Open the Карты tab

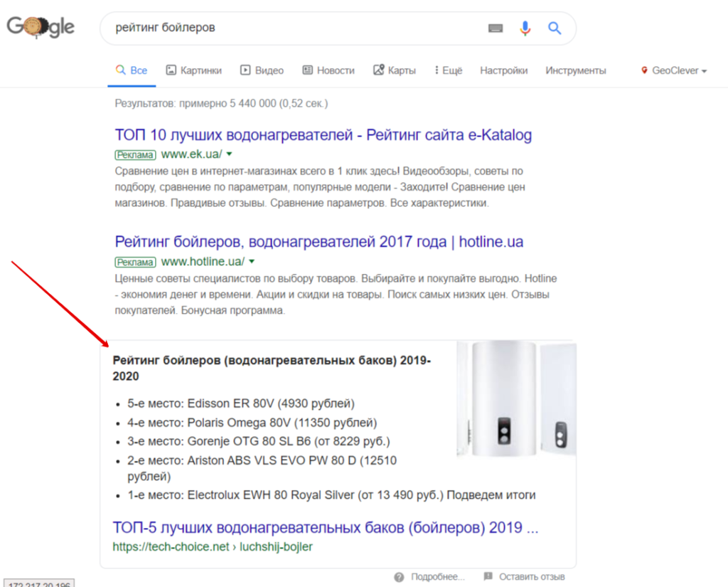click(x=395, y=70)
